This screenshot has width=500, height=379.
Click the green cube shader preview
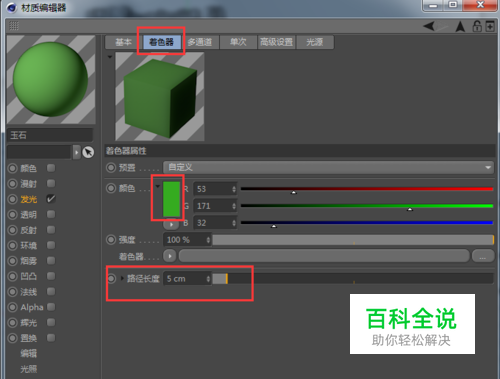pyautogui.click(x=160, y=97)
